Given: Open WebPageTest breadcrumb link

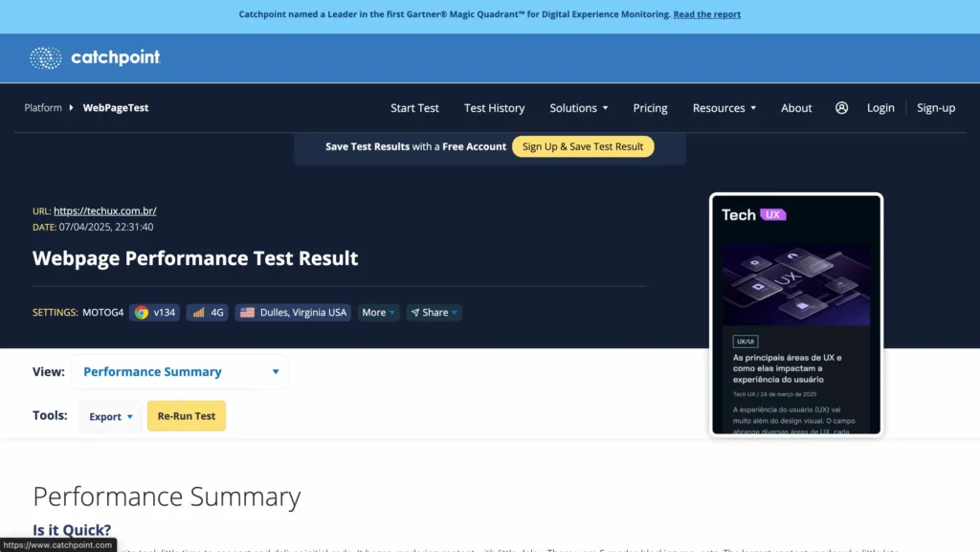Looking at the screenshot, I should (x=116, y=107).
